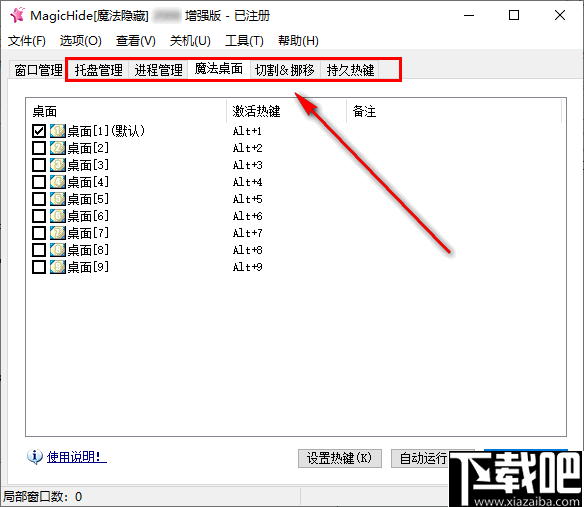
Task: Select the 桌面[2] row label
Action: point(88,148)
